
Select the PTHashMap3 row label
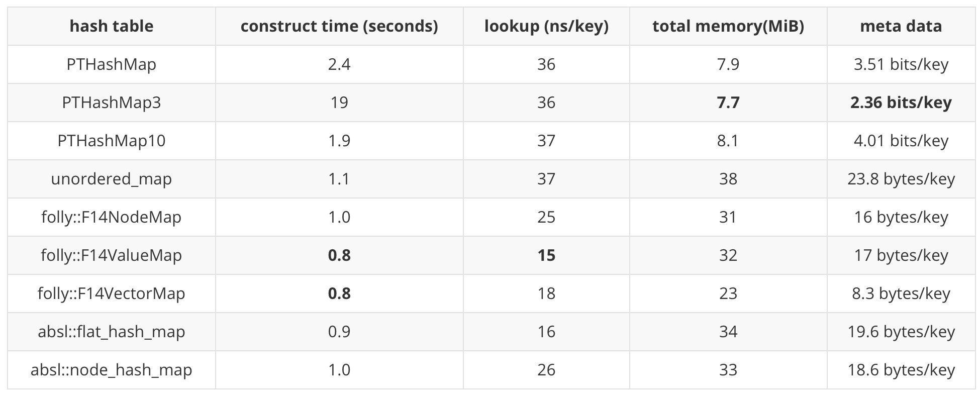pos(111,103)
